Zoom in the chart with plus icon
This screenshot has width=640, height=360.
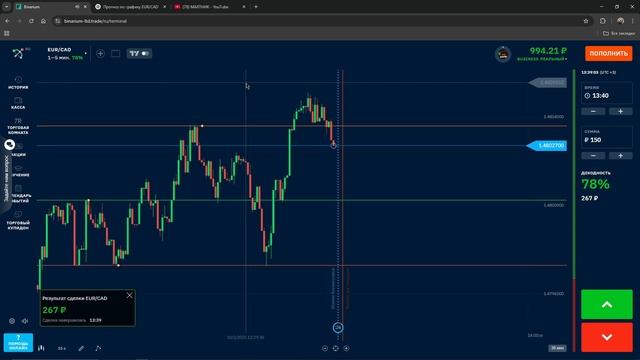[346, 348]
